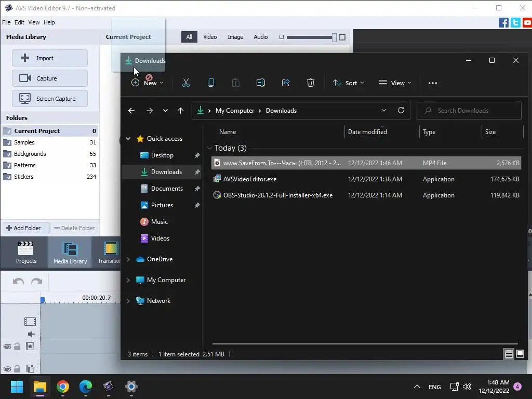Open Microsoft Edge from the taskbar
The image size is (532, 399).
pos(86,387)
